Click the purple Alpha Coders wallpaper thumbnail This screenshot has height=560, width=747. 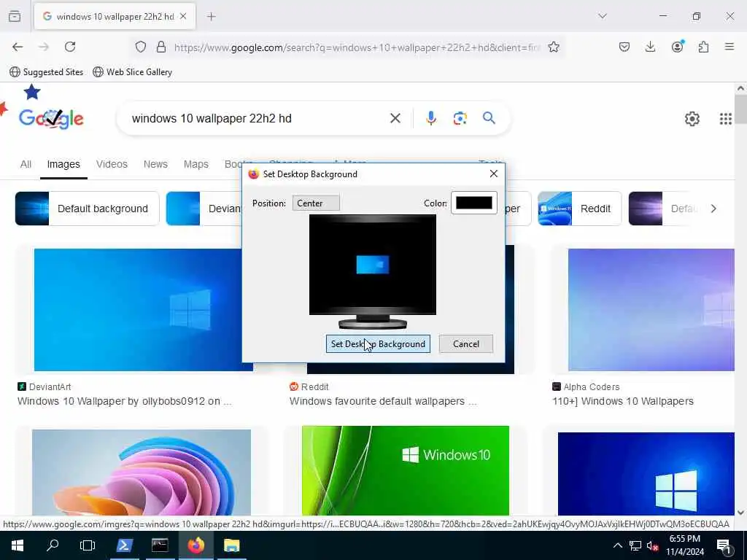pos(651,309)
